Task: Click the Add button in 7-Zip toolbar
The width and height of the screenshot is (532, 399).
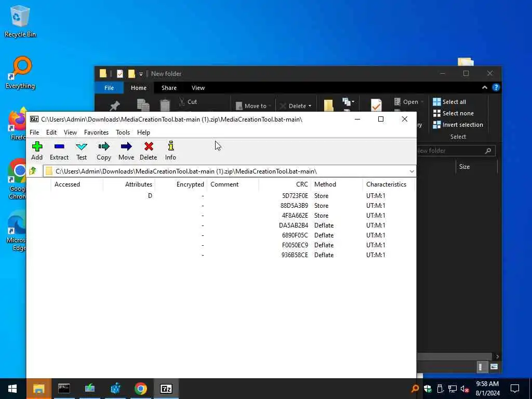Action: coord(37,151)
